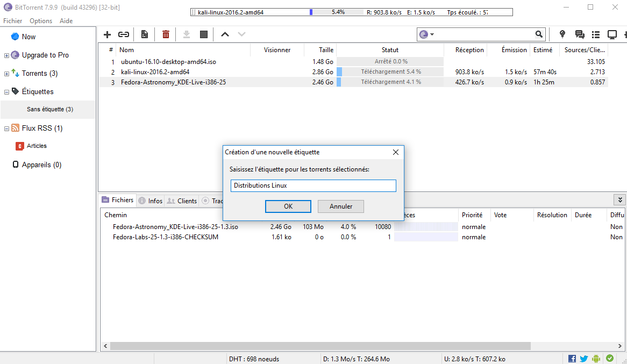Select kali-linux-2016.2-amd64 torrent row
Image resolution: width=627 pixels, height=364 pixels.
(353, 72)
